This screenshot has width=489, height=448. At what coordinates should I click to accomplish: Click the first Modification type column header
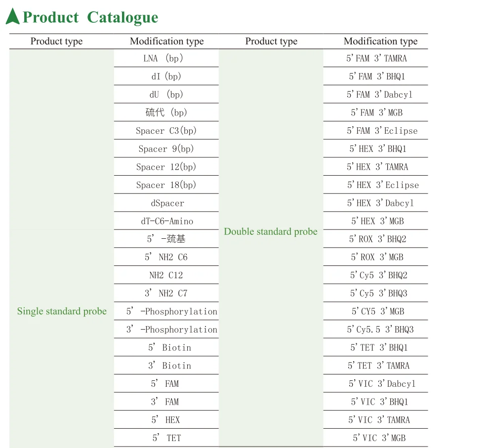tap(166, 41)
